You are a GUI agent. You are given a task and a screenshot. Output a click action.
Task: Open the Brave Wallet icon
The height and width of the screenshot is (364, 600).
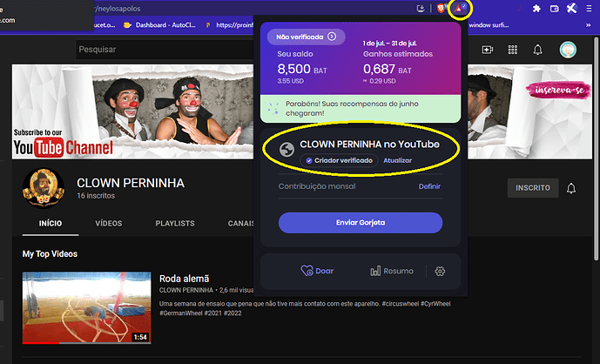tap(555, 9)
